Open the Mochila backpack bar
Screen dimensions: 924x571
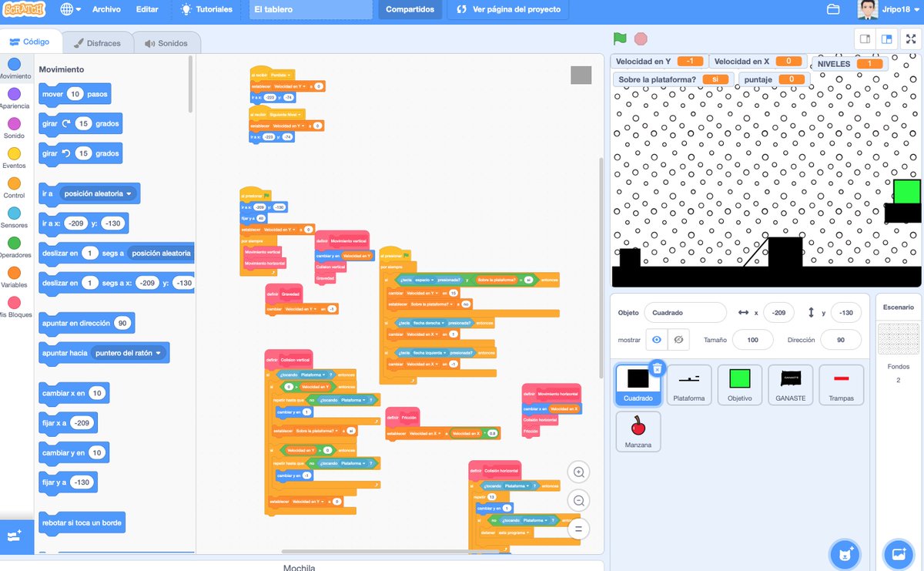click(299, 566)
